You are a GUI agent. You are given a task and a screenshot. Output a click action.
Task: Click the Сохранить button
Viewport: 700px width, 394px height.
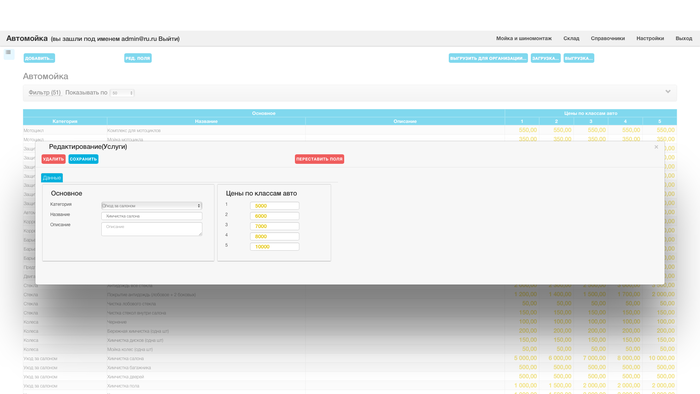click(x=83, y=159)
